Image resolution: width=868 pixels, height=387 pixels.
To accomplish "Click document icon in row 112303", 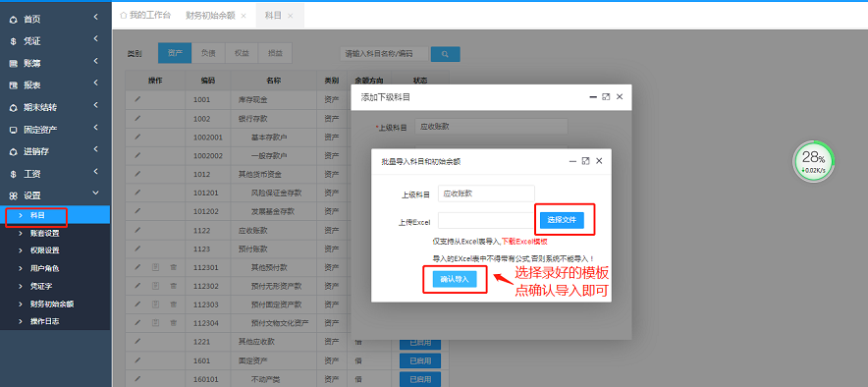I will click(x=155, y=304).
